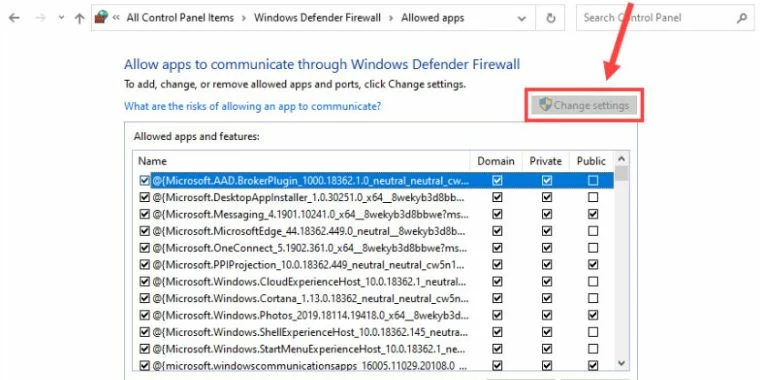Select the Microsoft.PPIProjection row

[x=374, y=265]
